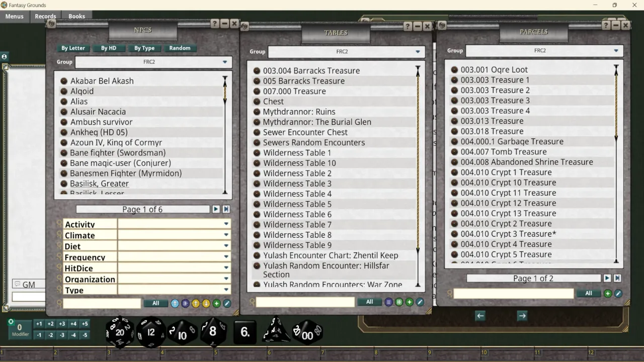The width and height of the screenshot is (644, 362).
Task: Go to next page in Parcels list
Action: point(607,278)
